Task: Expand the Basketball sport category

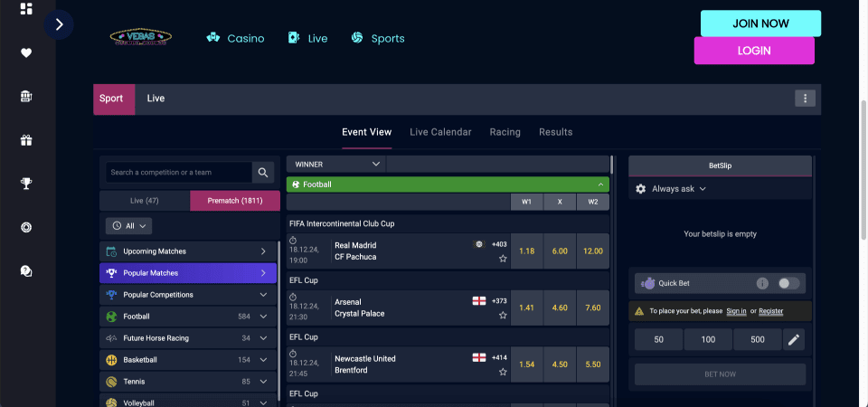Action: (x=263, y=360)
